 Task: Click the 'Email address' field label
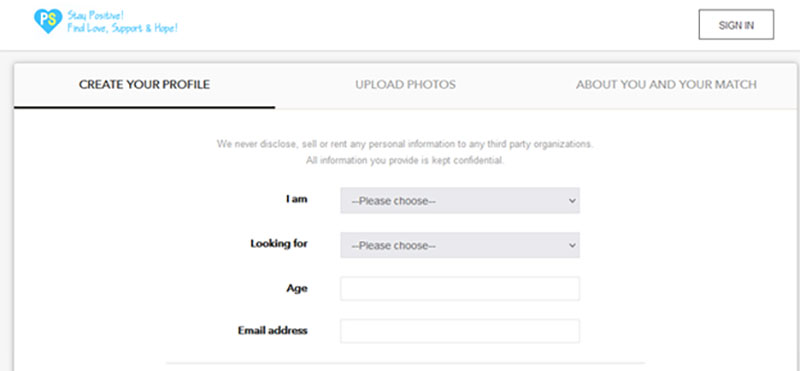272,331
